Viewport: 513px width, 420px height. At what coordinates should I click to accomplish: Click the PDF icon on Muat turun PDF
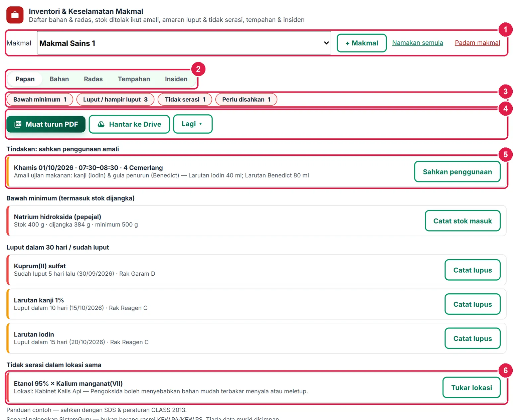(x=18, y=124)
